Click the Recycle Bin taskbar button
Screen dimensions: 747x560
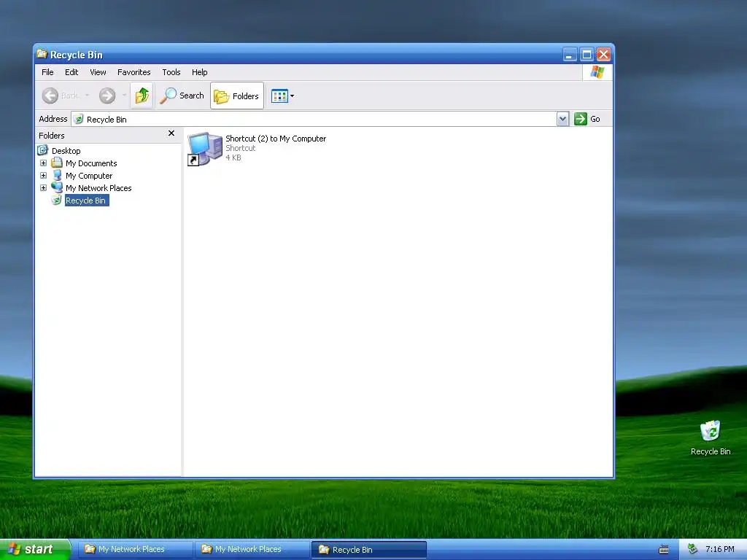[x=369, y=550]
